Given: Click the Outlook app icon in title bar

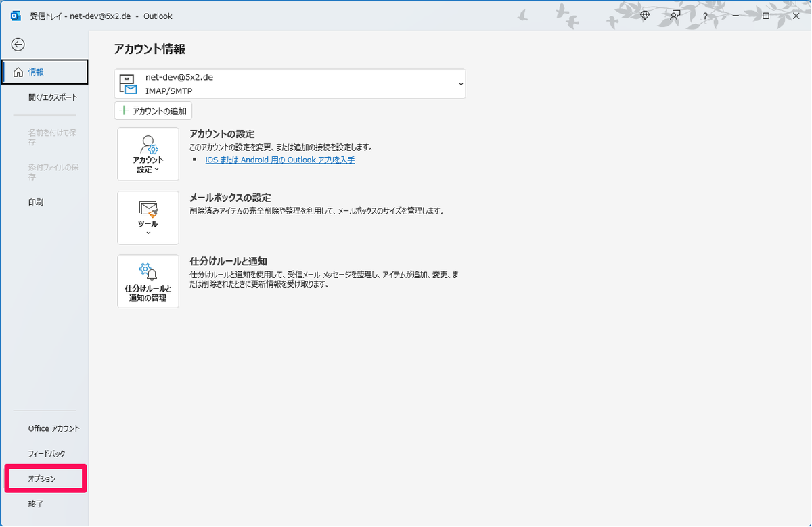Looking at the screenshot, I should [16, 16].
